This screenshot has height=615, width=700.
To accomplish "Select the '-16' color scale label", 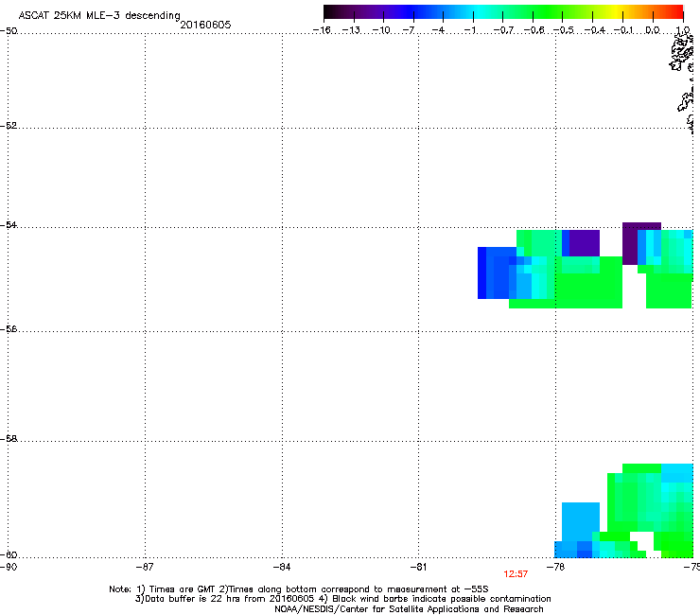I will click(x=322, y=30).
